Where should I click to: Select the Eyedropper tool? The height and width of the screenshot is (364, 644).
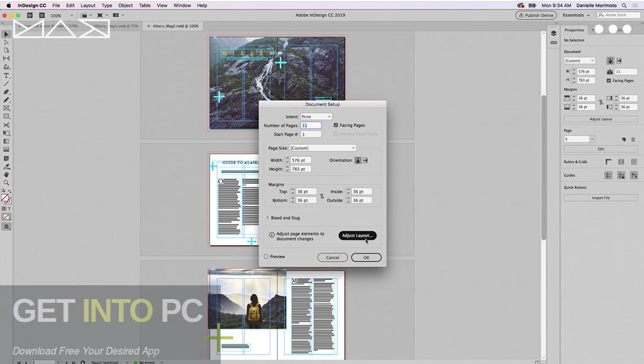[x=6, y=167]
